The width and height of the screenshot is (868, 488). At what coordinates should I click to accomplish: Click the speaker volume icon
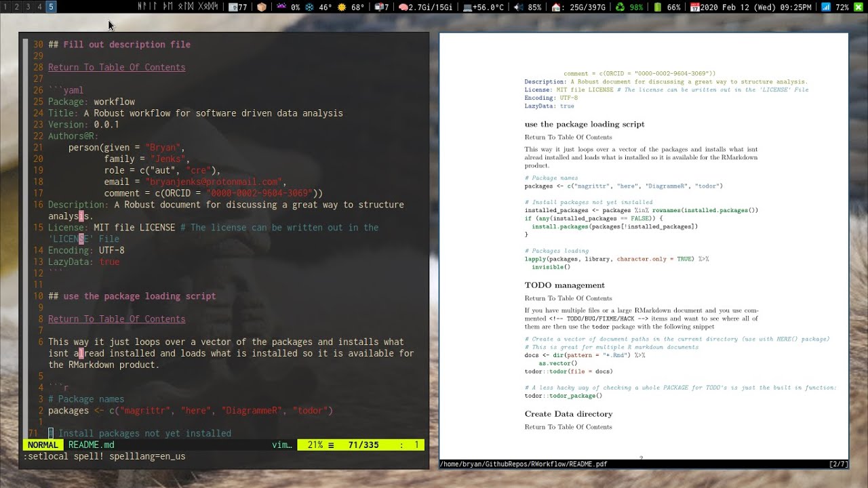click(519, 7)
